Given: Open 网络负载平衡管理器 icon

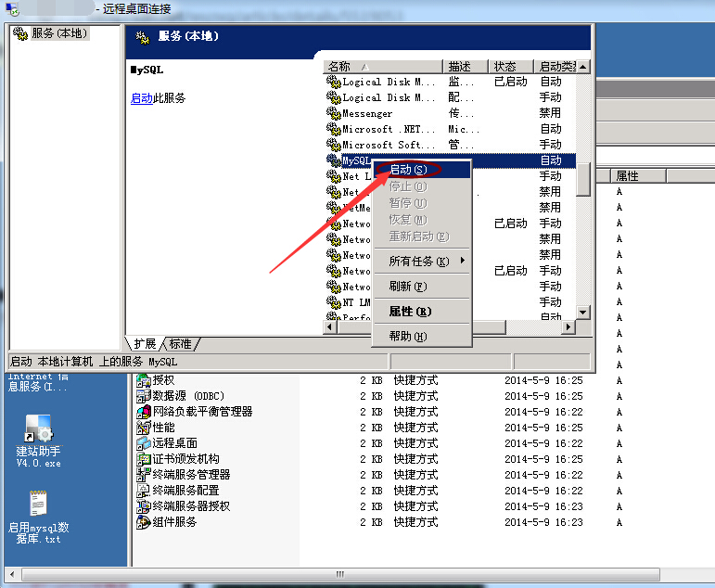Looking at the screenshot, I should tap(144, 412).
